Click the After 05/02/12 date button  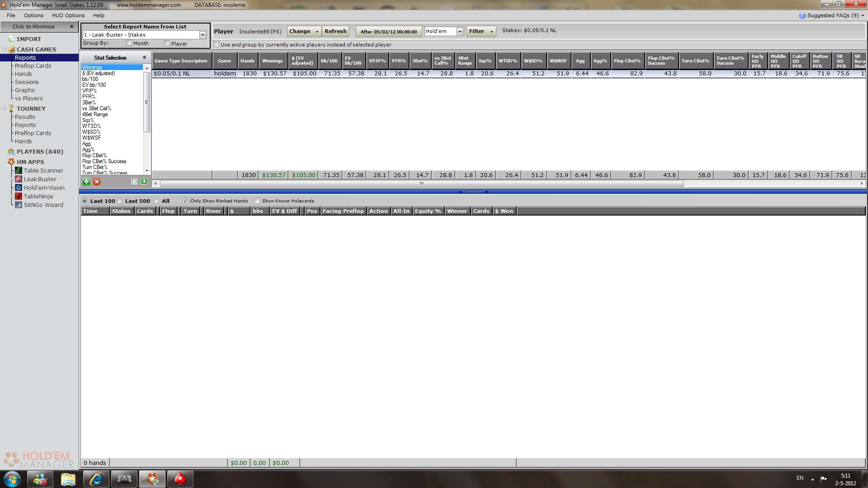389,32
